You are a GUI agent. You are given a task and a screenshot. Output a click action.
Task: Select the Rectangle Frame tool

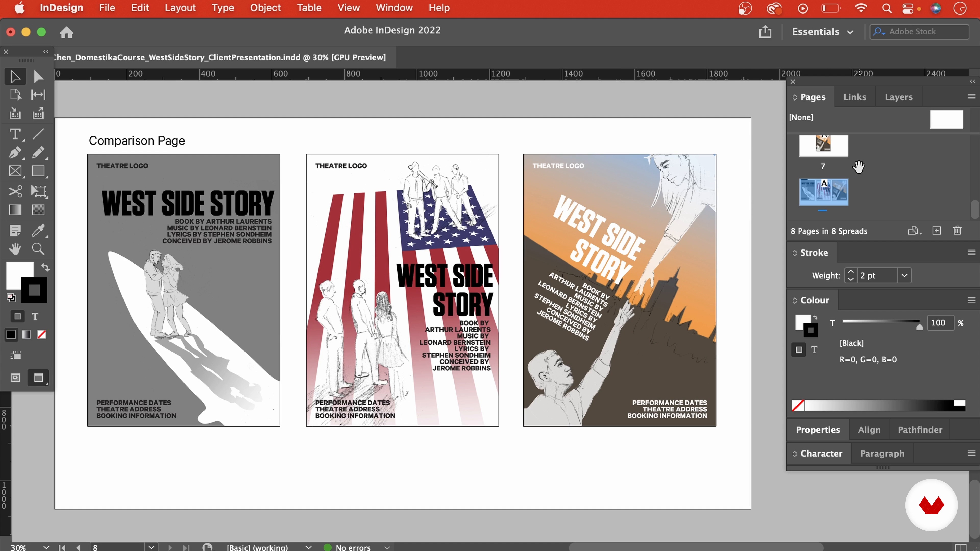click(x=15, y=171)
